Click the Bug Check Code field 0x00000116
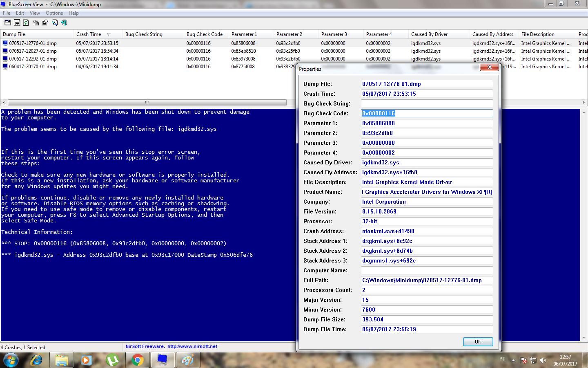588x368 pixels. (x=427, y=113)
